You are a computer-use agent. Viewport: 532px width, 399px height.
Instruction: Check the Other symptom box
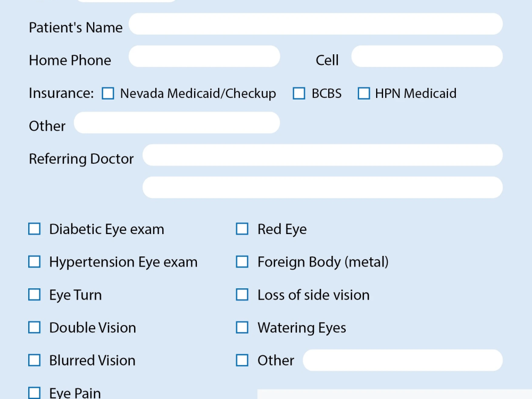(242, 360)
